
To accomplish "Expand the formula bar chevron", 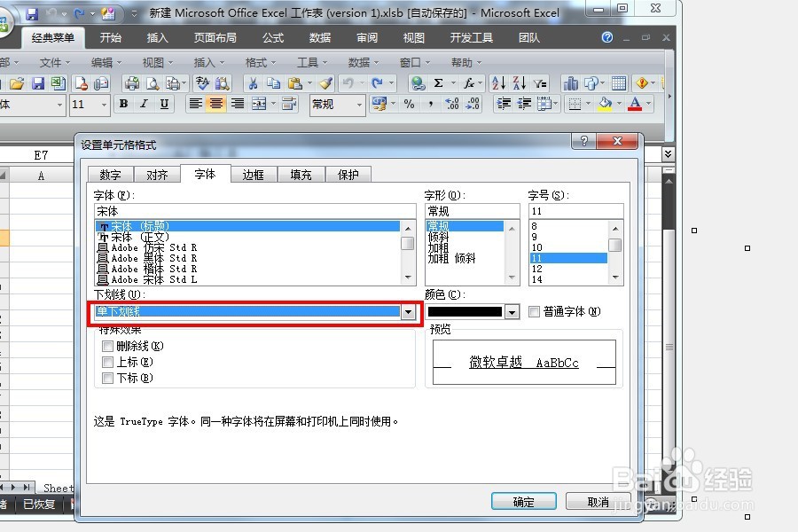I will (x=669, y=153).
